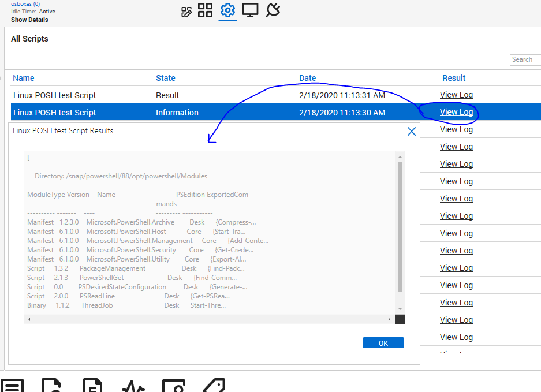Open the osboxes (0) link
This screenshot has height=392, width=541.
(25, 3)
